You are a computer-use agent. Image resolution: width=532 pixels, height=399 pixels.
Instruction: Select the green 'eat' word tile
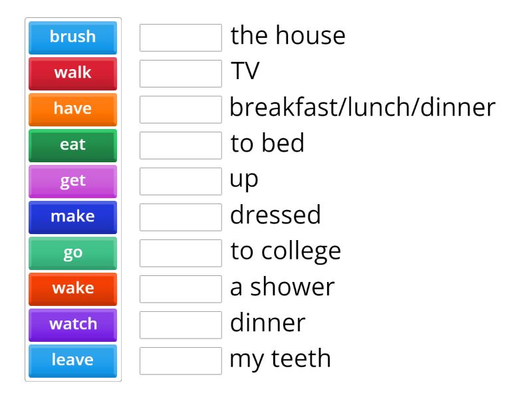tap(72, 145)
